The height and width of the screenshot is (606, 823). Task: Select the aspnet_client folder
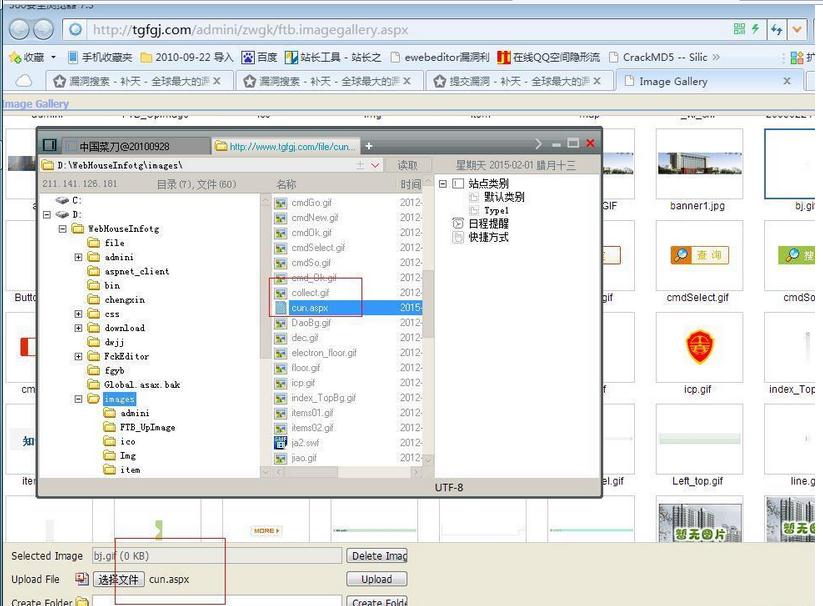(x=129, y=271)
